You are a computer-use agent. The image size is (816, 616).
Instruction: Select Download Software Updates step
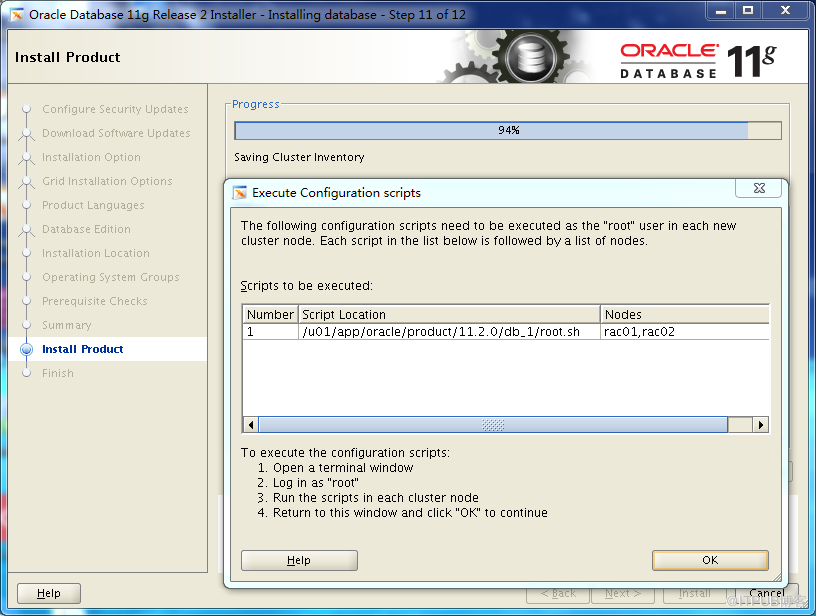[116, 133]
